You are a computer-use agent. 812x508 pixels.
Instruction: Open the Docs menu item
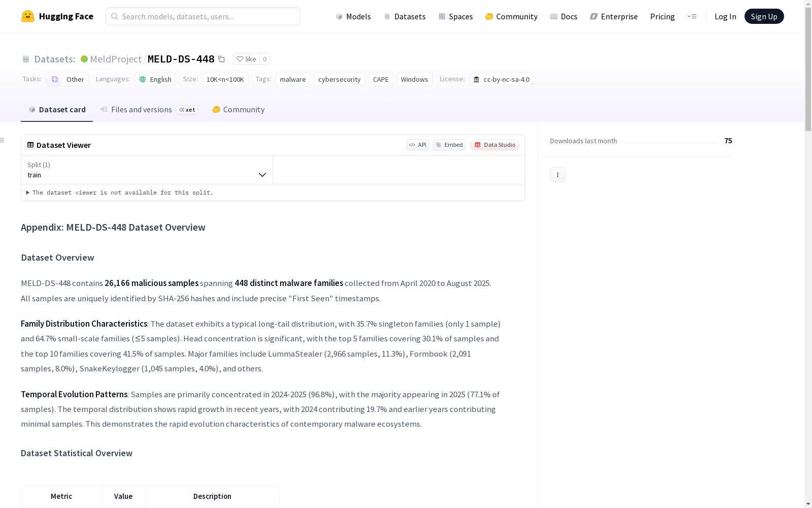tap(564, 16)
